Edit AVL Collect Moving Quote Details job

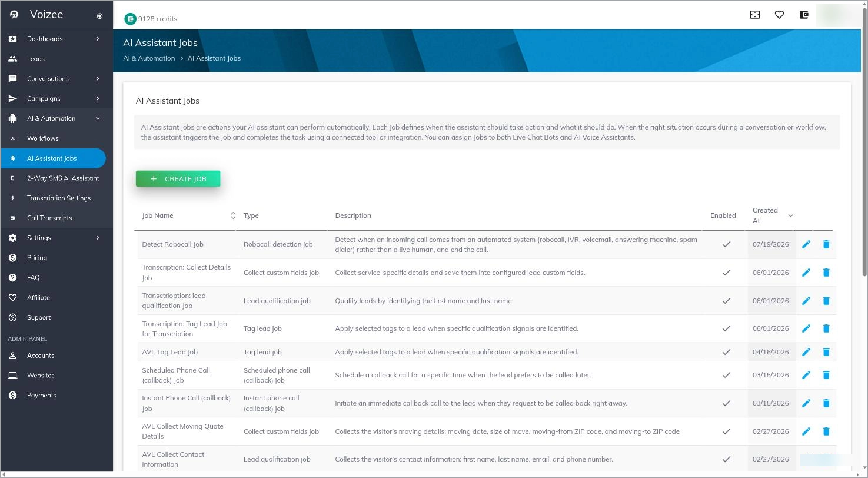point(806,431)
